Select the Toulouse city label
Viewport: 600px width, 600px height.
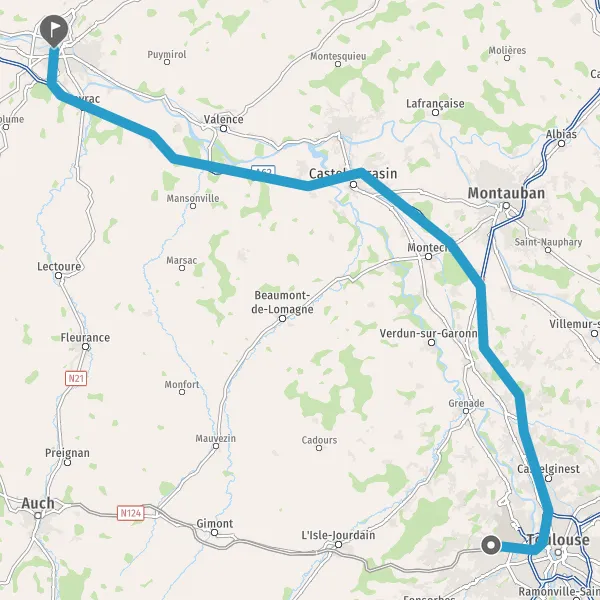coord(558,540)
